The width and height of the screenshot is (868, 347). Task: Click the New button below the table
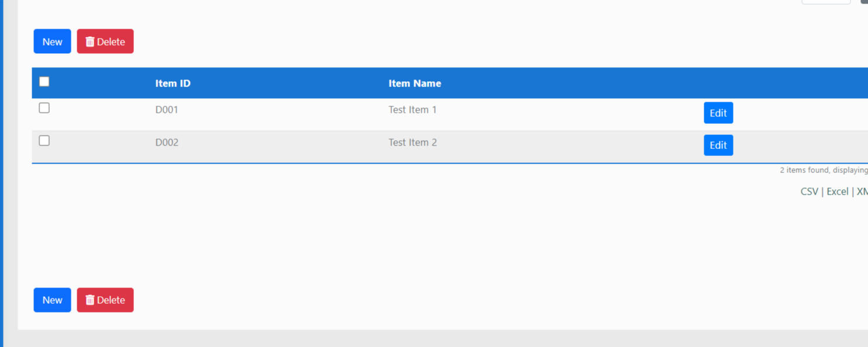[52, 300]
